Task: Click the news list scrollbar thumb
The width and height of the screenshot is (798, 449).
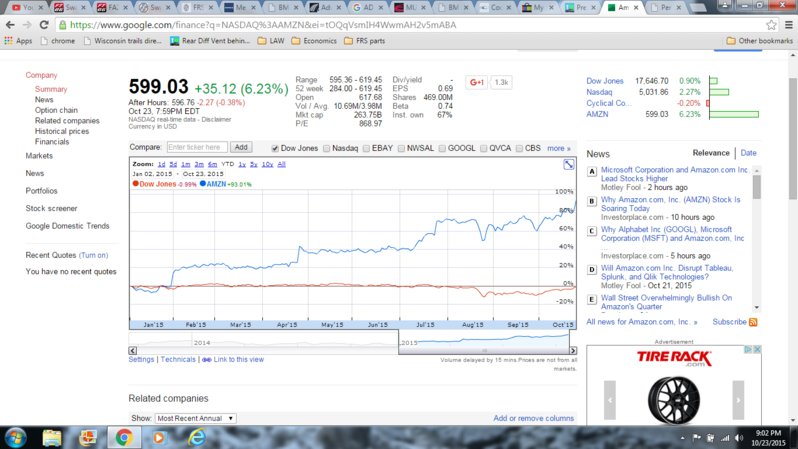Action: click(x=756, y=187)
